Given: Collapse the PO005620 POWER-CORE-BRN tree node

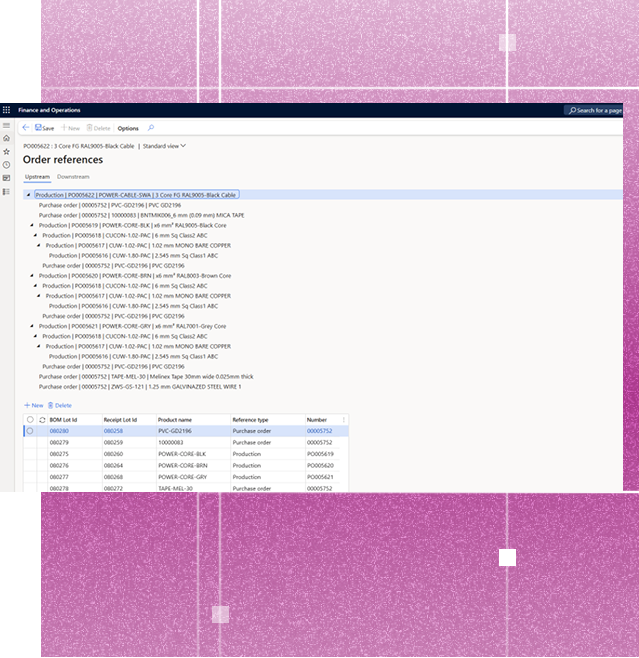Looking at the screenshot, I should pos(33,275).
